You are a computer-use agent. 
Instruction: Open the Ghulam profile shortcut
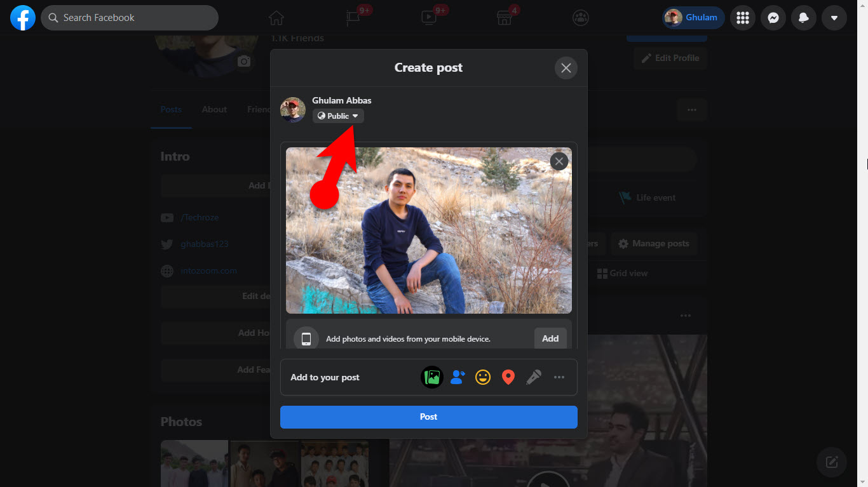(693, 18)
